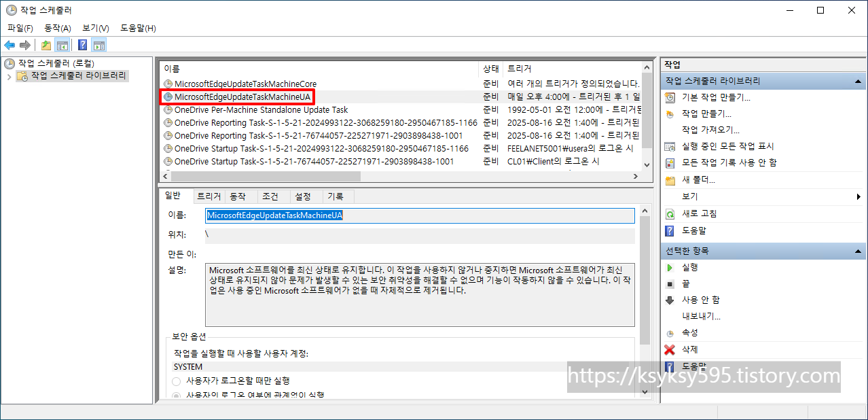
Task: Select OneDrive Startup Task ending in 2950467185-1166
Action: click(x=400, y=149)
